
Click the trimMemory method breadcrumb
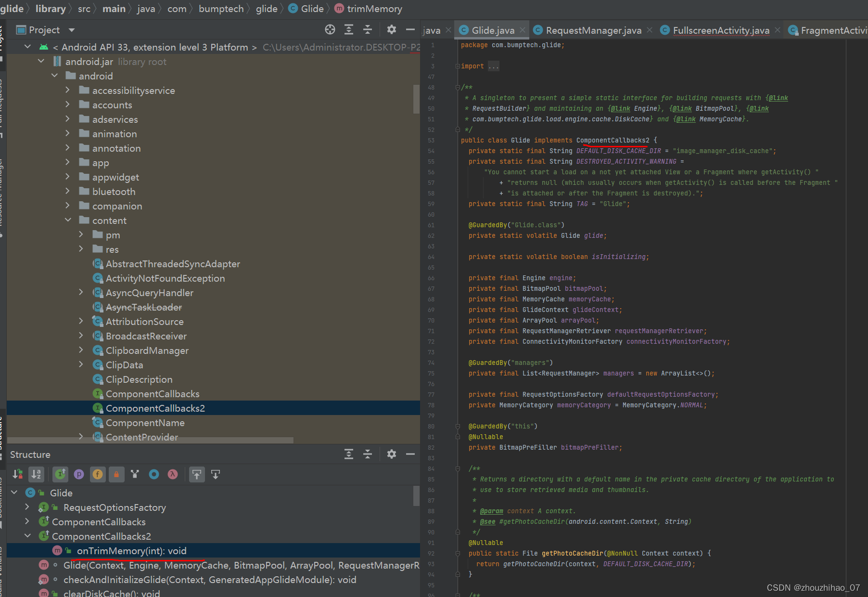pos(368,9)
